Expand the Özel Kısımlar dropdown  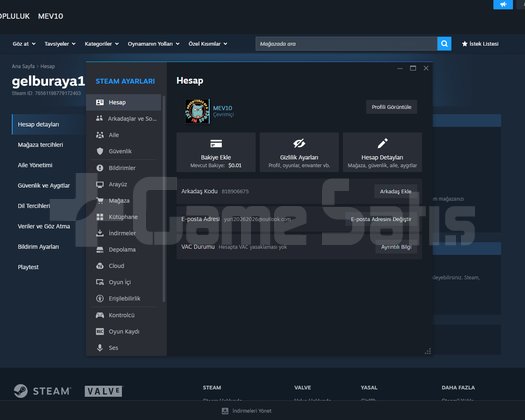click(x=208, y=44)
